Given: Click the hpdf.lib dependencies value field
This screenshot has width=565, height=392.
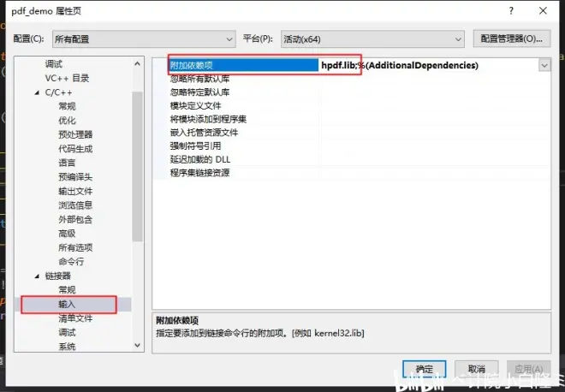Looking at the screenshot, I should tap(429, 65).
